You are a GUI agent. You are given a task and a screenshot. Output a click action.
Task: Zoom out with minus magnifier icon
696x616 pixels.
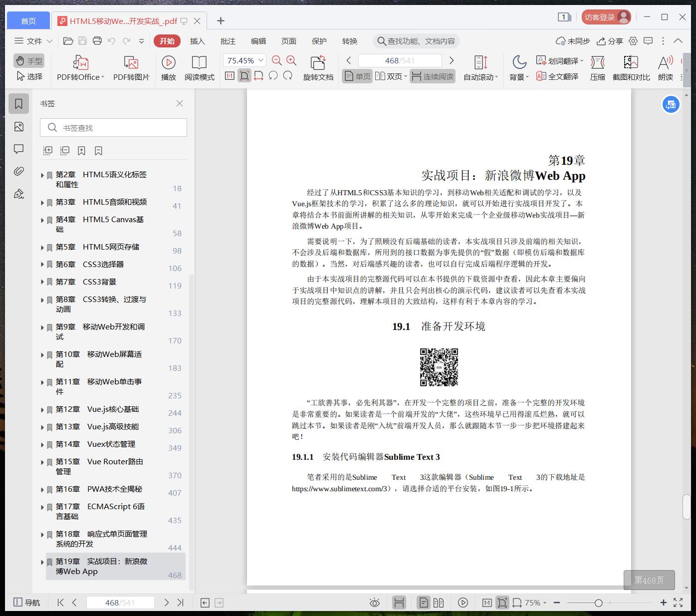coord(277,60)
